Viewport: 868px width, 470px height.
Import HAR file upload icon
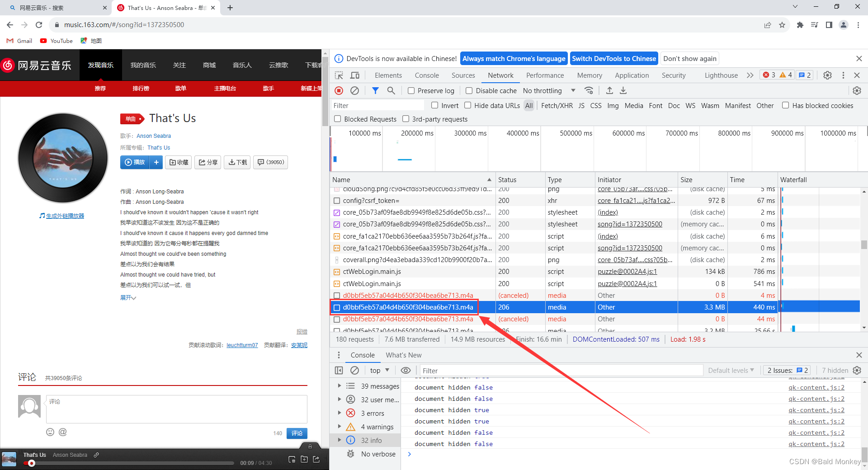tap(609, 91)
